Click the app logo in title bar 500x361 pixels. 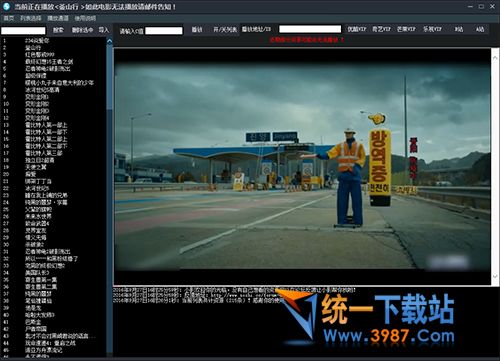[x=6, y=6]
